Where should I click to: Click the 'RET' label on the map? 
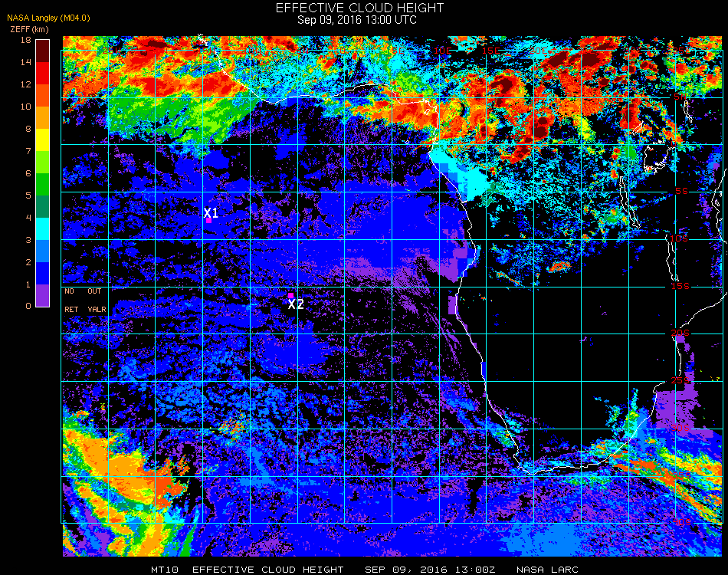tap(71, 309)
